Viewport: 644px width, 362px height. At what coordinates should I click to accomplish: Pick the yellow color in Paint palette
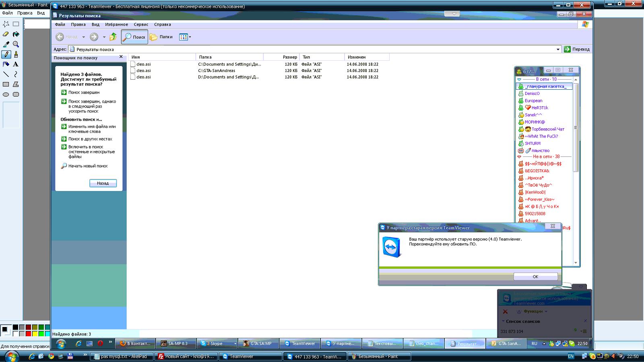[x=35, y=333]
